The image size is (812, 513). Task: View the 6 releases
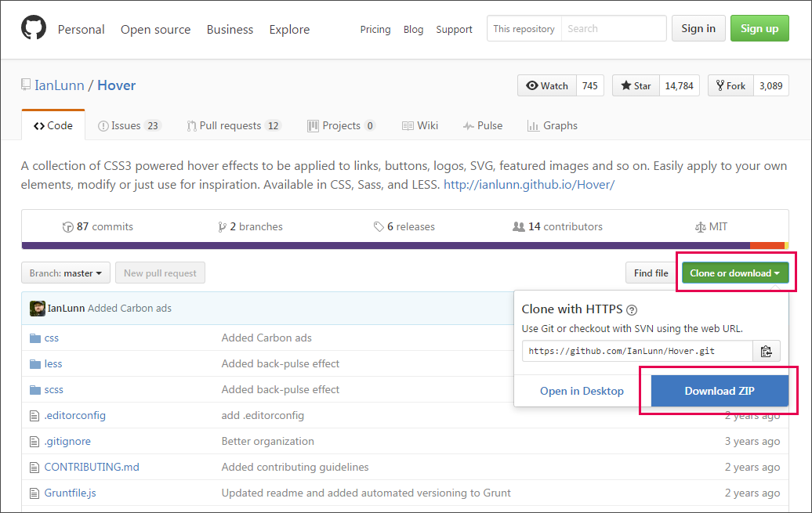coord(404,226)
